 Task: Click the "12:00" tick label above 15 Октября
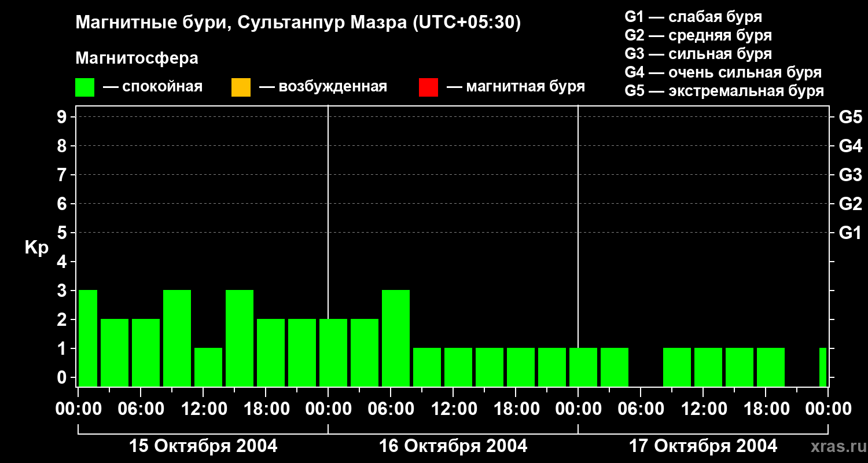(x=203, y=409)
